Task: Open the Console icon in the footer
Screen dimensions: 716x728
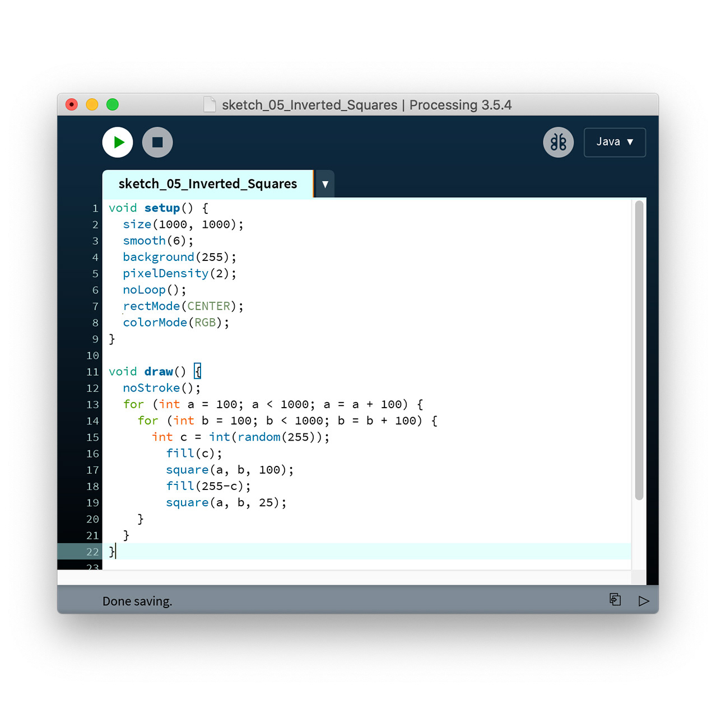Action: point(615,600)
